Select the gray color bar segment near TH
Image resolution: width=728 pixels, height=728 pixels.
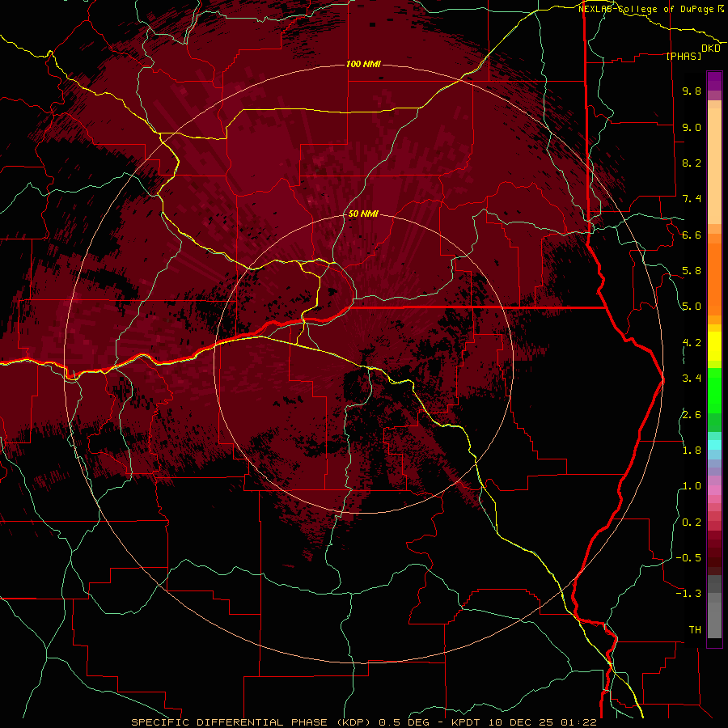pos(714,622)
